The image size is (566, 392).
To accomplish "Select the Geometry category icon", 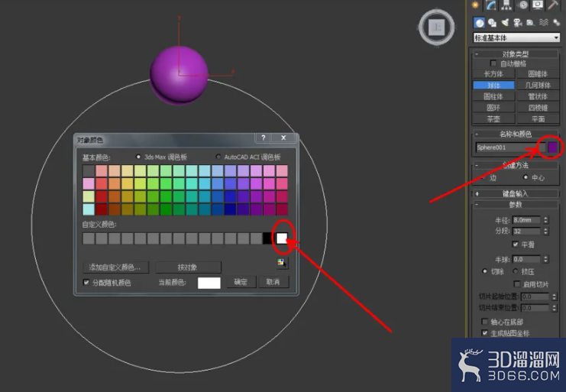I will click(x=480, y=23).
